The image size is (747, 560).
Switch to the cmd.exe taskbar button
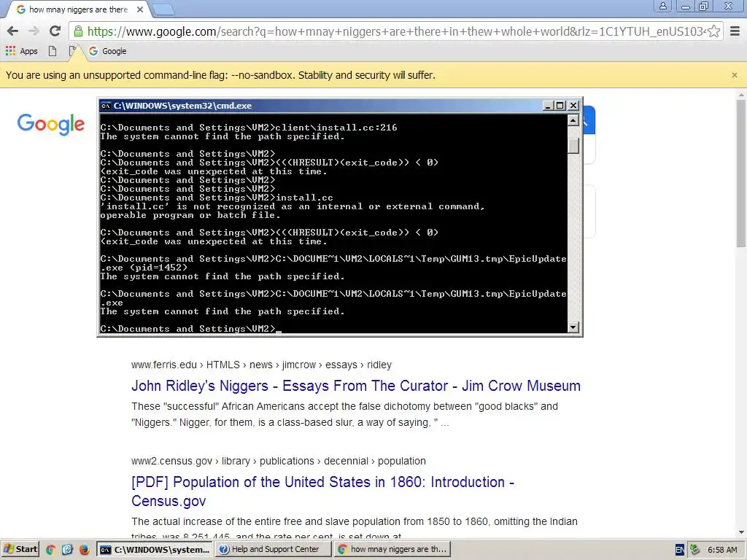(x=155, y=550)
